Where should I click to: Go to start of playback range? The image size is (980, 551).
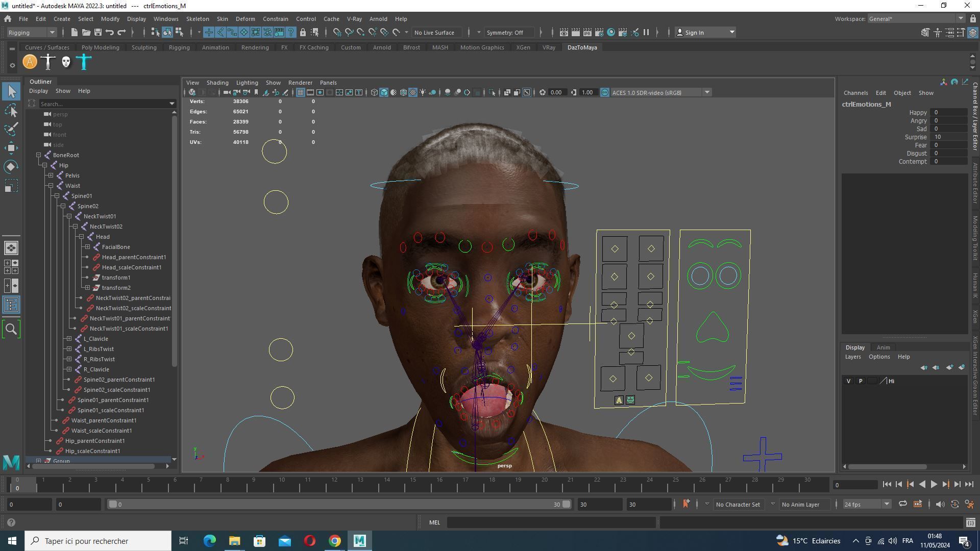887,485
